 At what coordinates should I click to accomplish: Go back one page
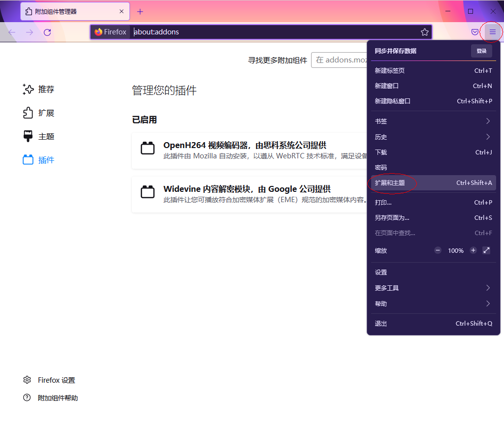point(12,32)
